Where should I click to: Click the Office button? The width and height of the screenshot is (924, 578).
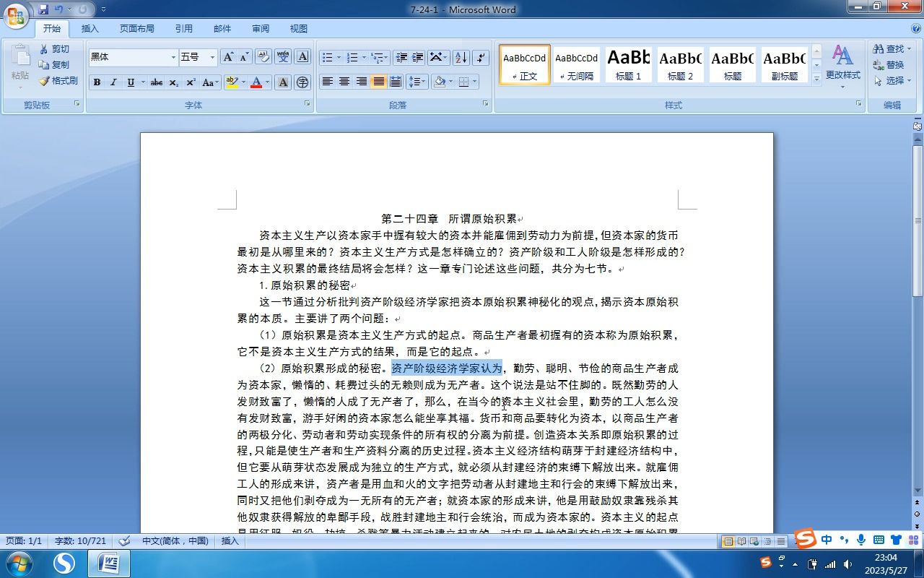[15, 15]
